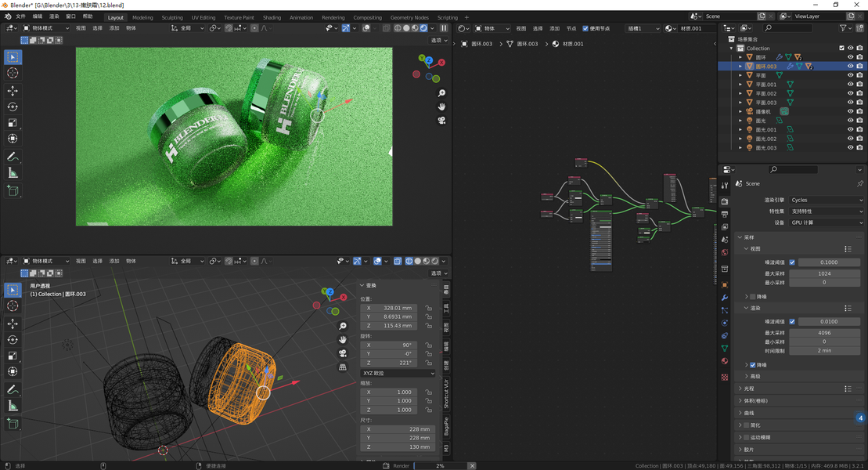Screen dimensions: 868x470
Task: Select the Rotate tool in lower viewport
Action: click(13, 340)
